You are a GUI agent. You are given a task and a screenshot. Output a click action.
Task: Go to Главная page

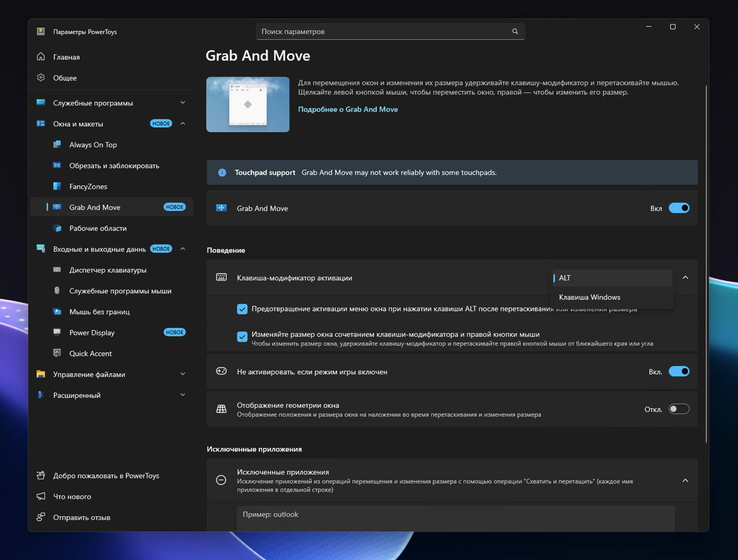[x=66, y=57]
